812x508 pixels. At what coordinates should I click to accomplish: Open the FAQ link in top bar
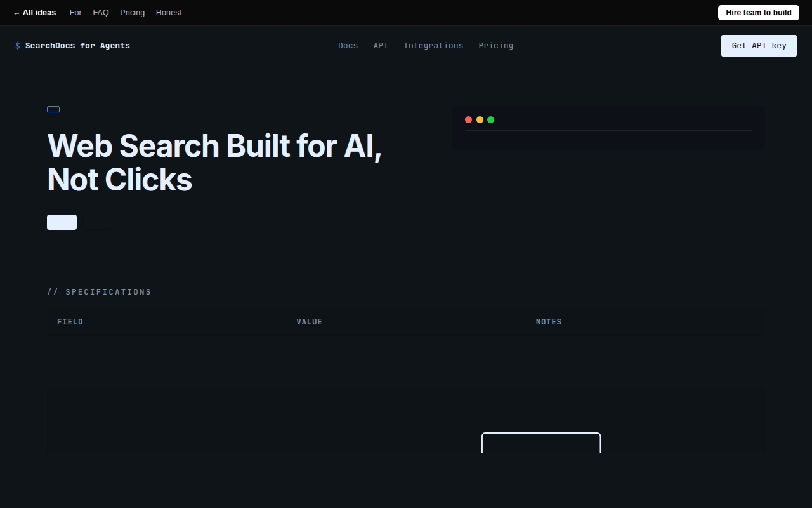pyautogui.click(x=101, y=13)
